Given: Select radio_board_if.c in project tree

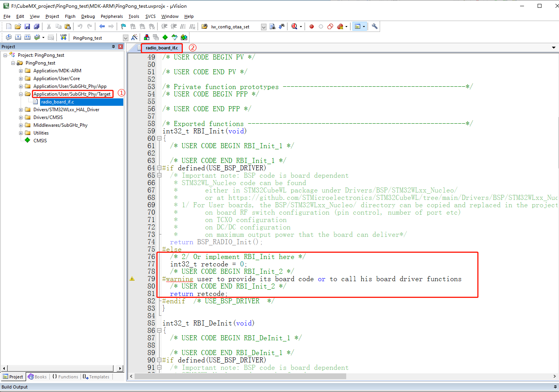Looking at the screenshot, I should (57, 102).
